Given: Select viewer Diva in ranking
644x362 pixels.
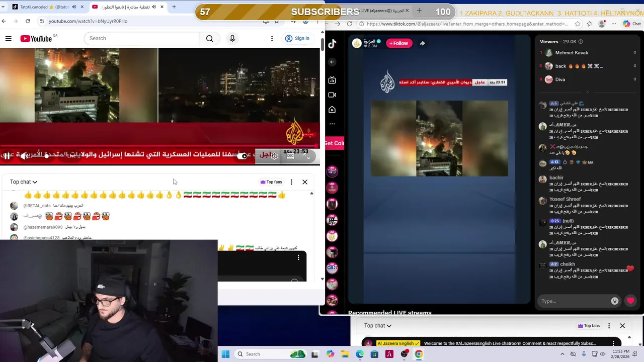Looking at the screenshot, I should tap(560, 79).
